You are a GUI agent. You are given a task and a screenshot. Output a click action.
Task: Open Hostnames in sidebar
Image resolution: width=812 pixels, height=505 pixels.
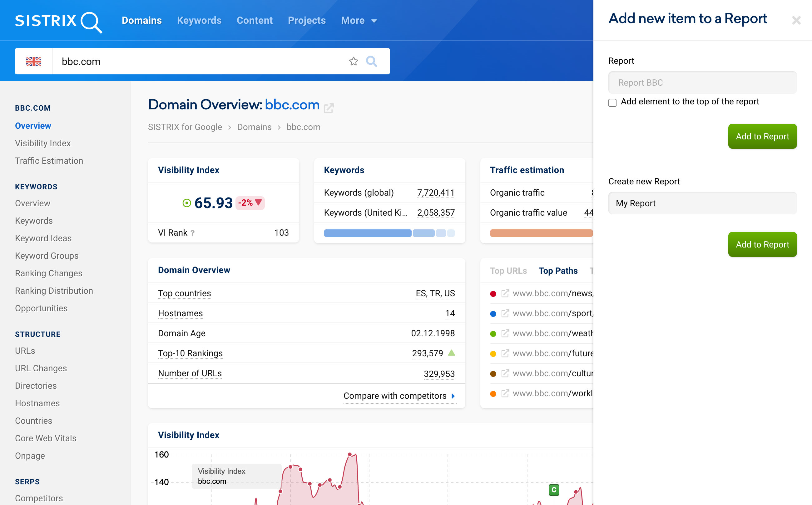pyautogui.click(x=37, y=403)
